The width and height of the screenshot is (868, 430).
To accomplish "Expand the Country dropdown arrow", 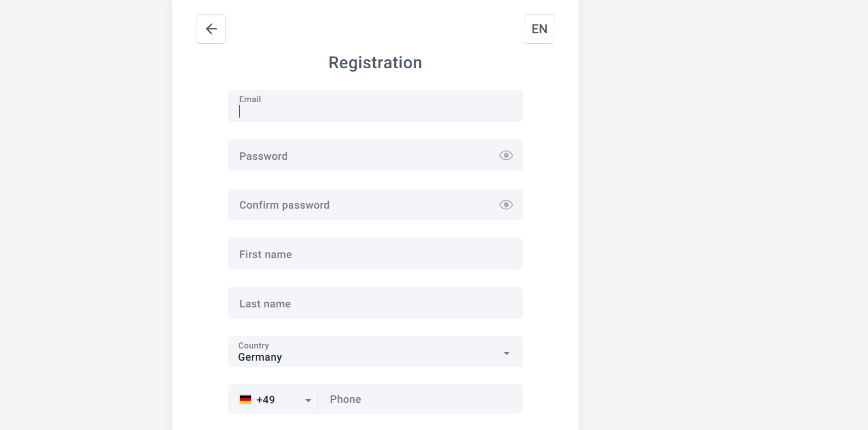I will [506, 353].
